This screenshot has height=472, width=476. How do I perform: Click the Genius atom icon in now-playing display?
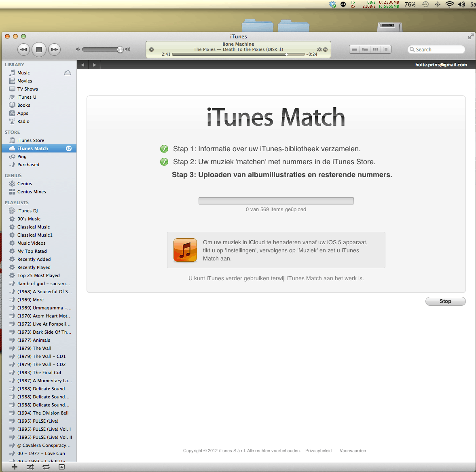319,49
